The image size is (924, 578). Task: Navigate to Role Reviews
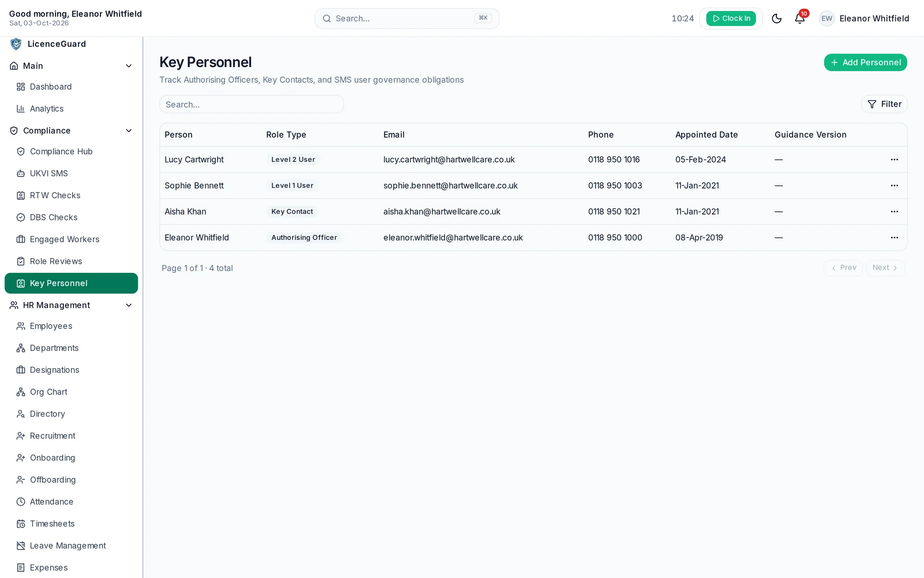click(71, 261)
